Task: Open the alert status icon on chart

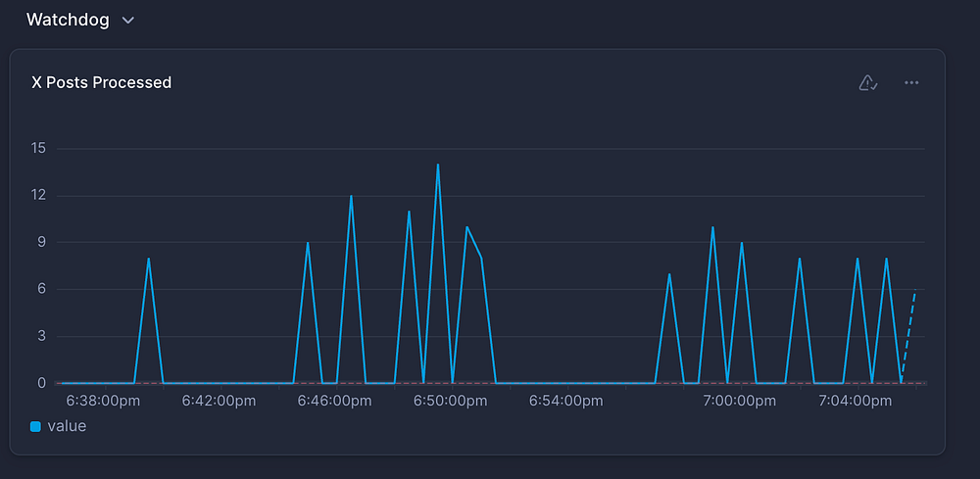Action: (x=868, y=82)
